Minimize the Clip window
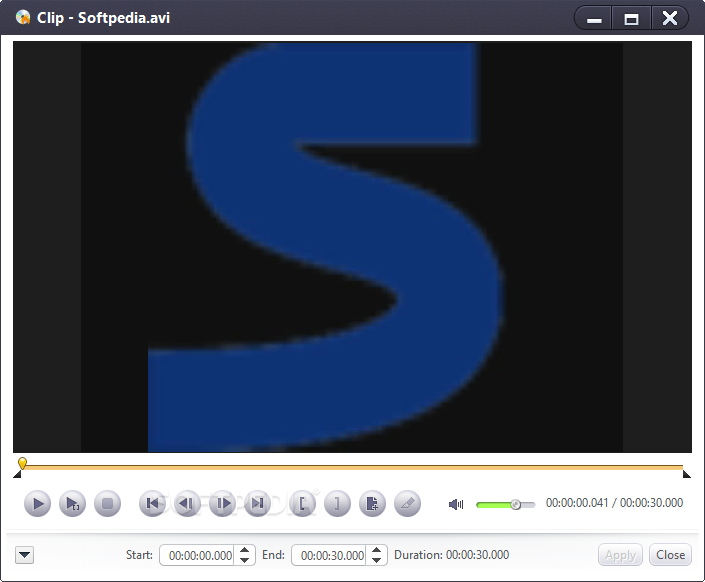 click(x=593, y=19)
